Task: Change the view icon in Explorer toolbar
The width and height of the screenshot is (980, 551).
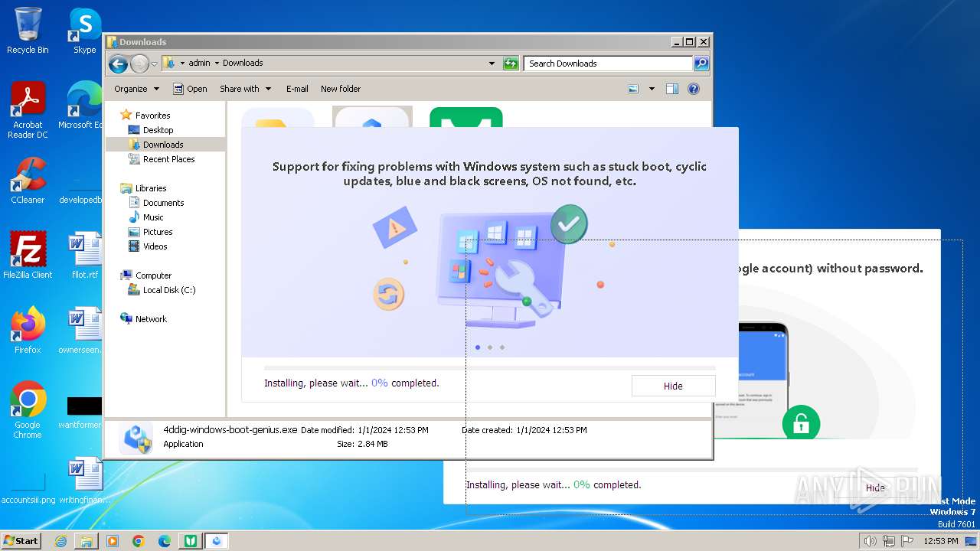Action: pos(633,89)
